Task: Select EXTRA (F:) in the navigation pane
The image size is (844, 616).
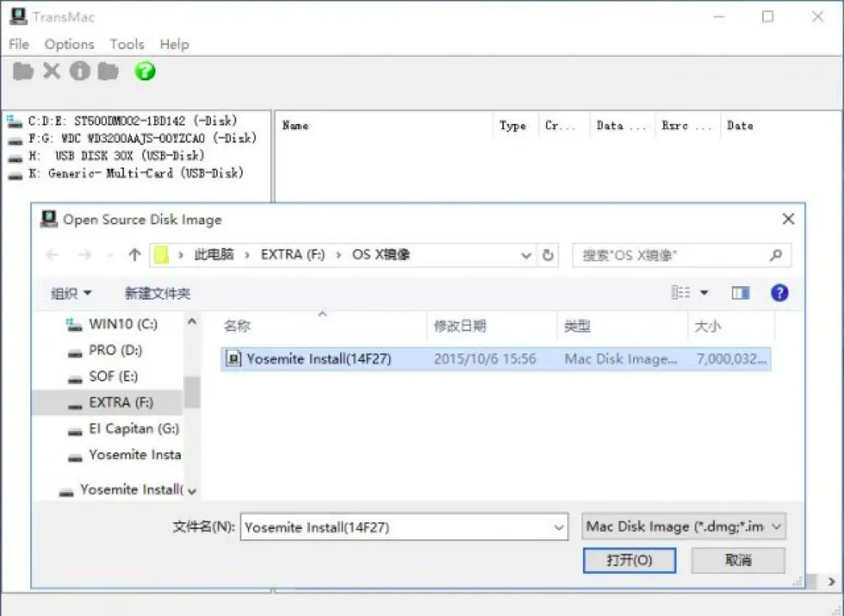Action: [x=108, y=403]
